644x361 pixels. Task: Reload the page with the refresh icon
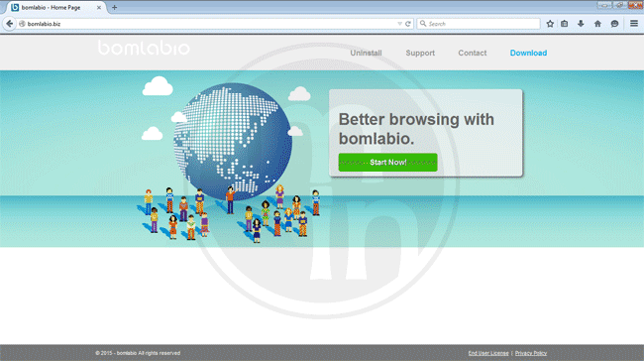click(408, 24)
